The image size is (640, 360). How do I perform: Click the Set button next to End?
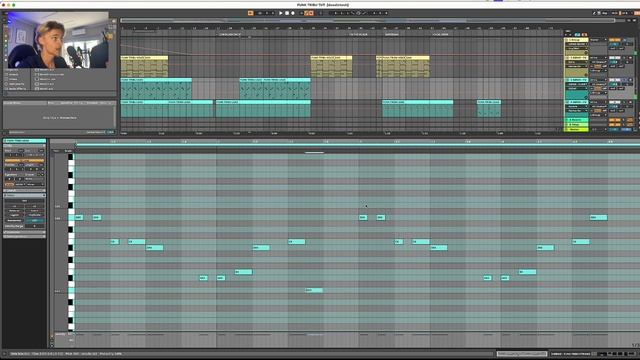click(41, 150)
